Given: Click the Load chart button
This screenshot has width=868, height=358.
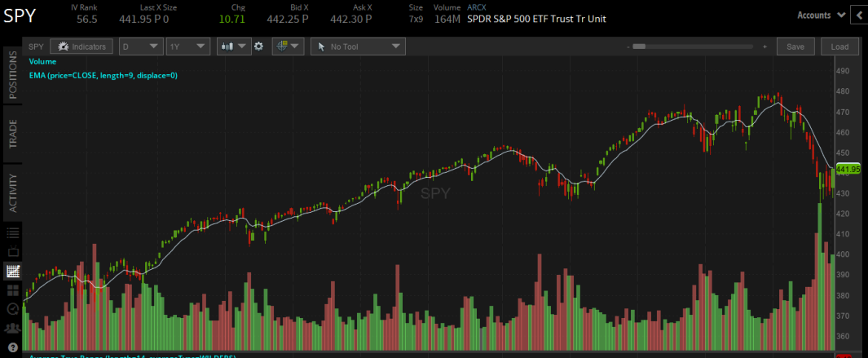Looking at the screenshot, I should click(839, 46).
